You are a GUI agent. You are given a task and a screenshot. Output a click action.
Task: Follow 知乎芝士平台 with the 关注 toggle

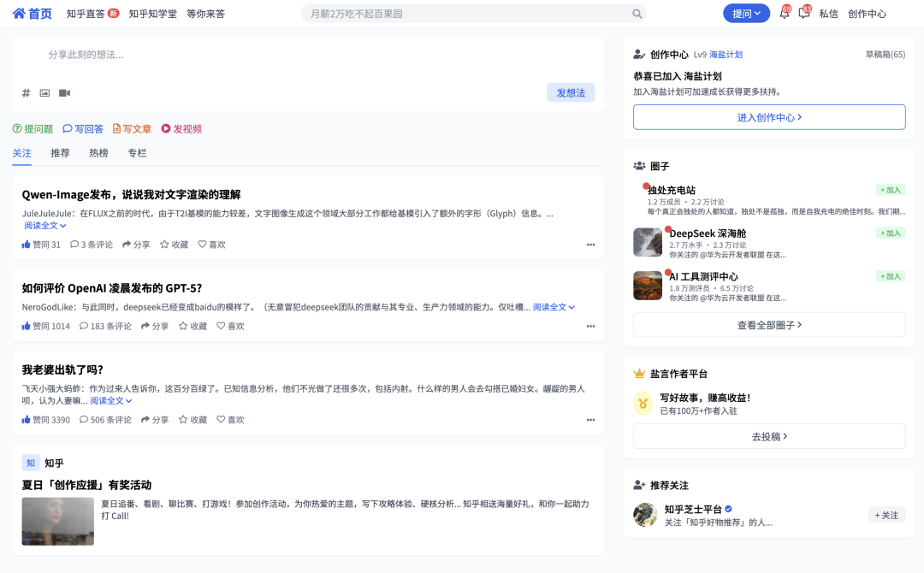887,515
